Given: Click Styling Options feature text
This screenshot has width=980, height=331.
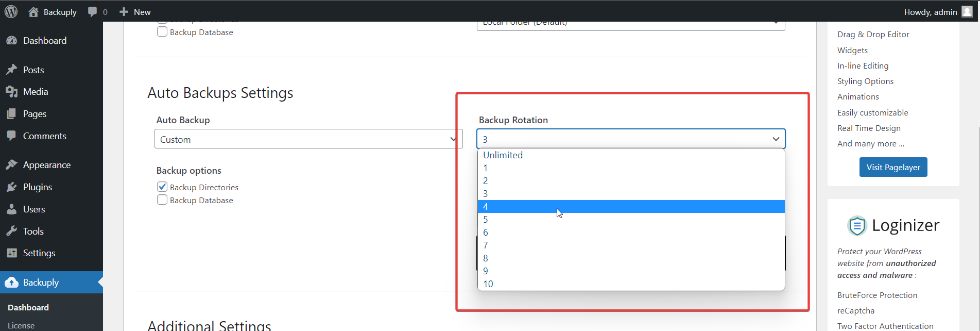Looking at the screenshot, I should point(865,81).
